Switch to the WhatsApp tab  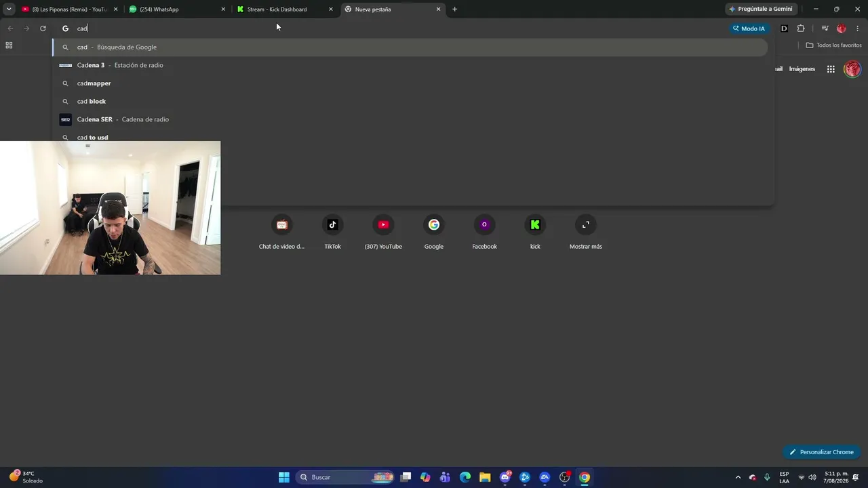[176, 9]
